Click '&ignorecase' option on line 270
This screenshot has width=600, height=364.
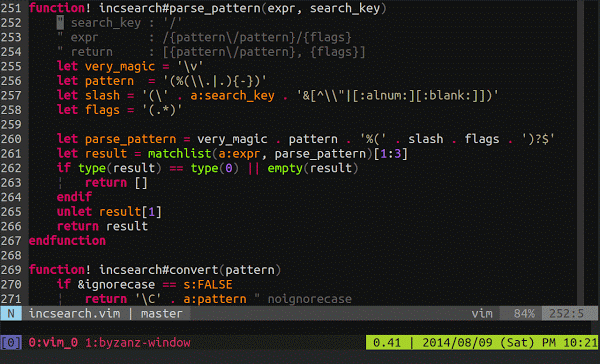116,284
